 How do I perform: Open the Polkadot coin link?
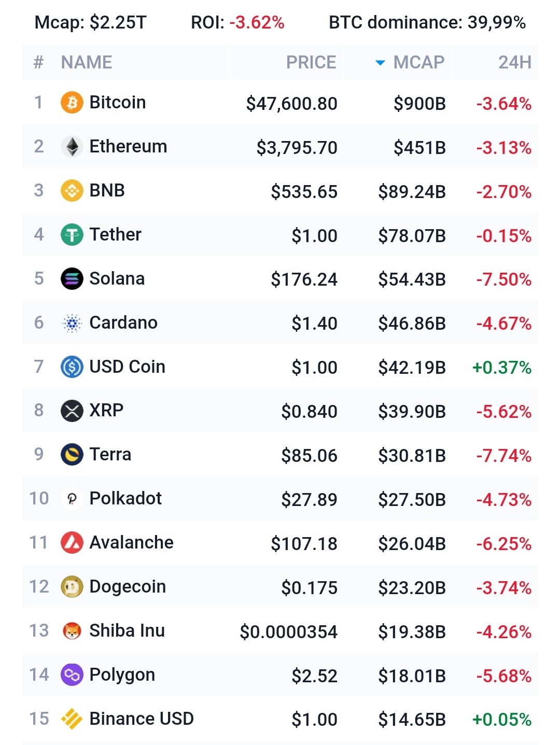125,499
